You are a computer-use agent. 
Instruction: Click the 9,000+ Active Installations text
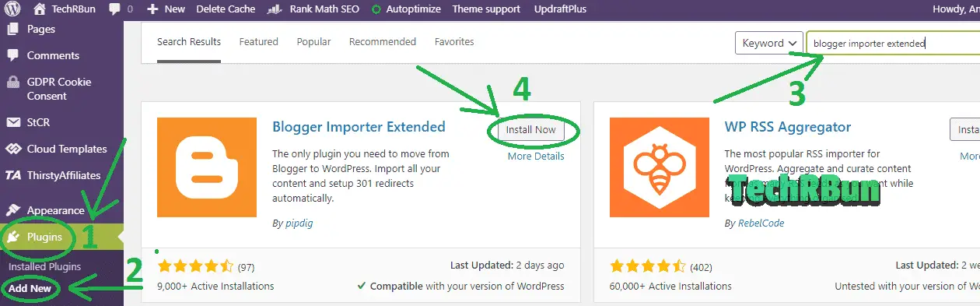(x=215, y=286)
